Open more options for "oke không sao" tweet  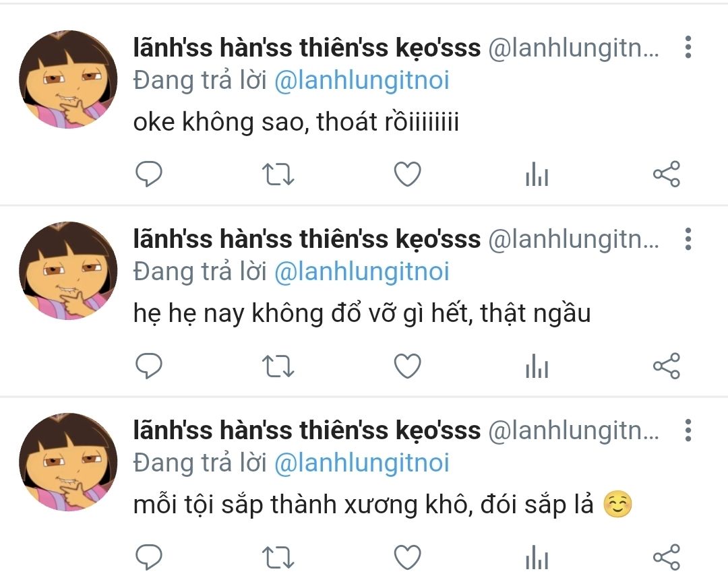coord(688,48)
